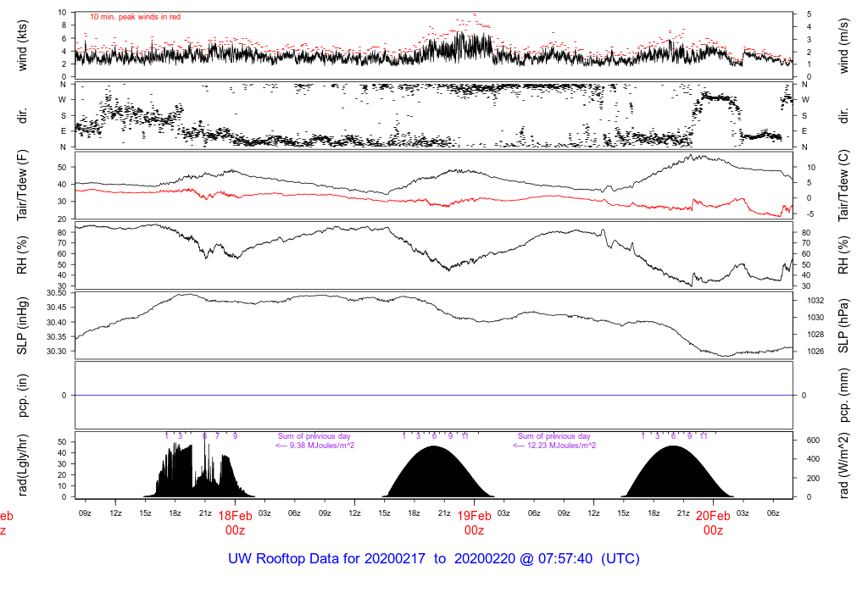Click the 'Tair/Tdew (F)' axis label
This screenshot has width=868, height=593.
(22, 186)
